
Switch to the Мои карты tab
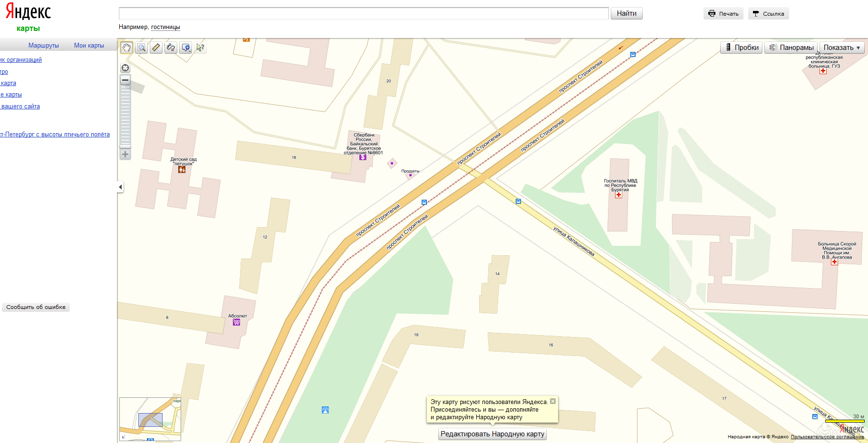pyautogui.click(x=89, y=46)
